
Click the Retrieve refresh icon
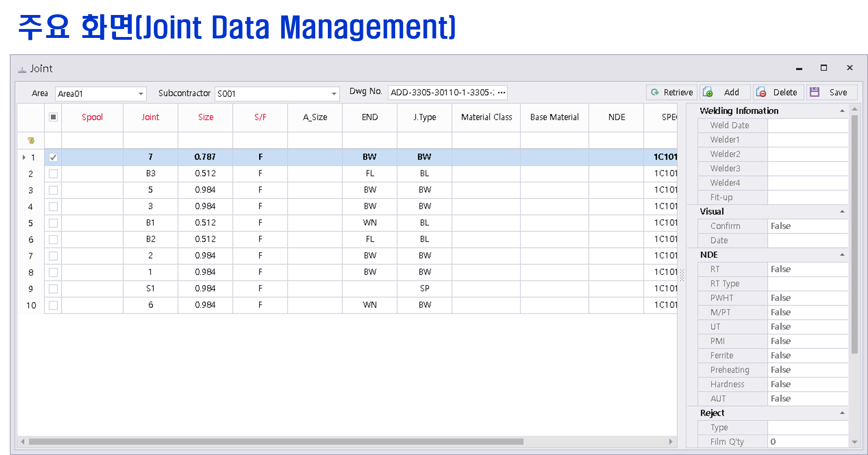point(655,92)
